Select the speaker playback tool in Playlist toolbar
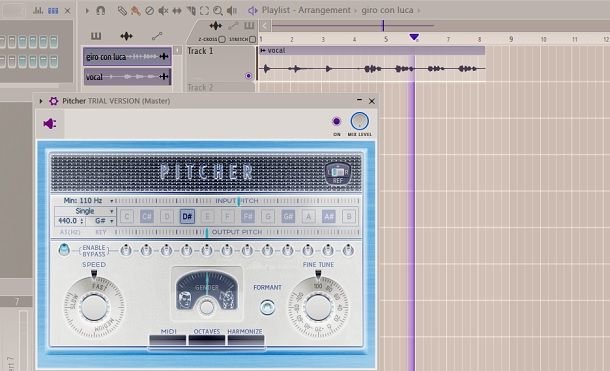 231,10
